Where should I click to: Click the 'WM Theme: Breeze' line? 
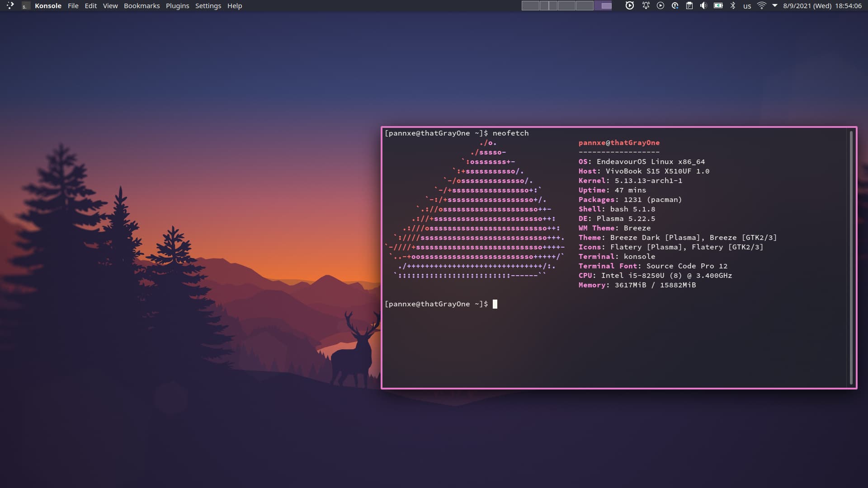coord(614,228)
